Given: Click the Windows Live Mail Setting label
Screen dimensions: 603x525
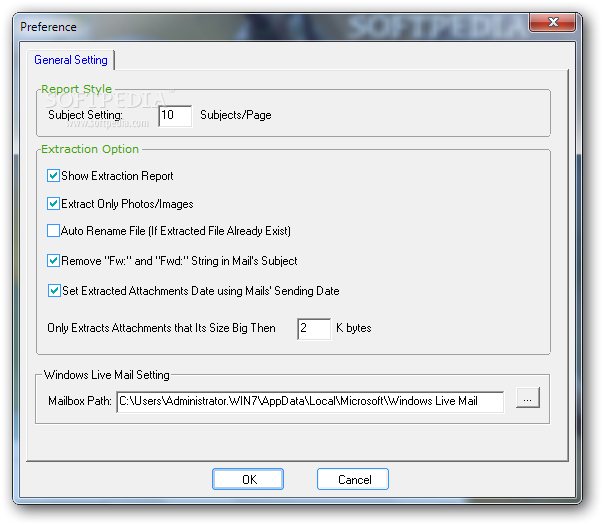Looking at the screenshot, I should 107,375.
